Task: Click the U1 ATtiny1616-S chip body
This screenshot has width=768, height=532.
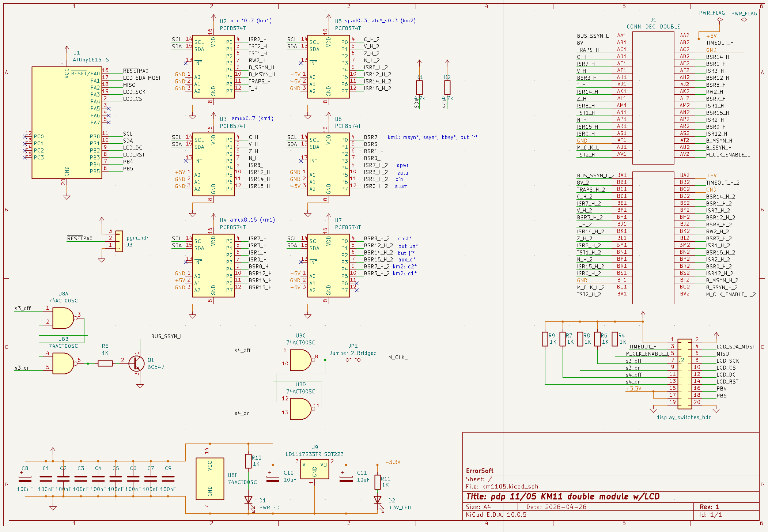Action: pos(67,122)
